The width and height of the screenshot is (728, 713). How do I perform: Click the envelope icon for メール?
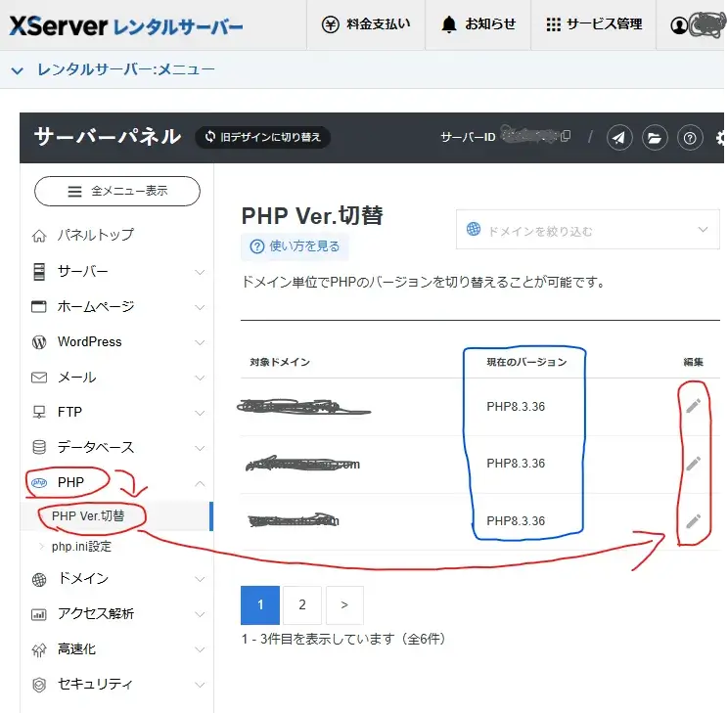tap(39, 378)
